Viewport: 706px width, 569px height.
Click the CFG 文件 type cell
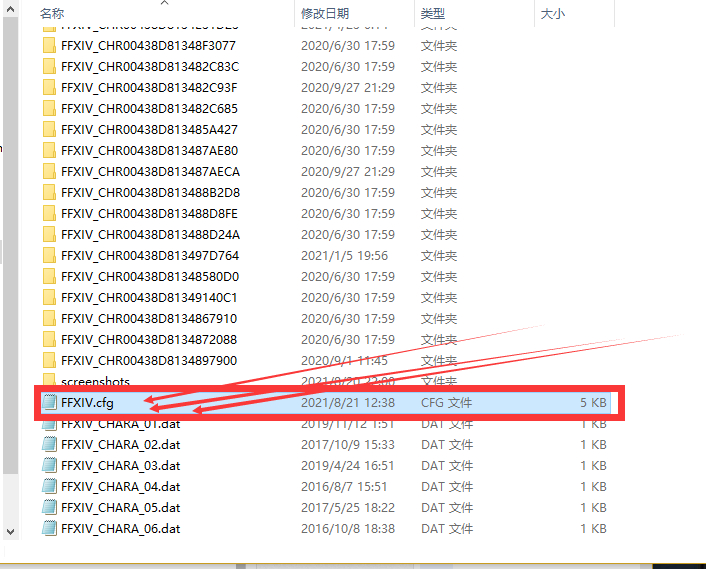click(446, 402)
